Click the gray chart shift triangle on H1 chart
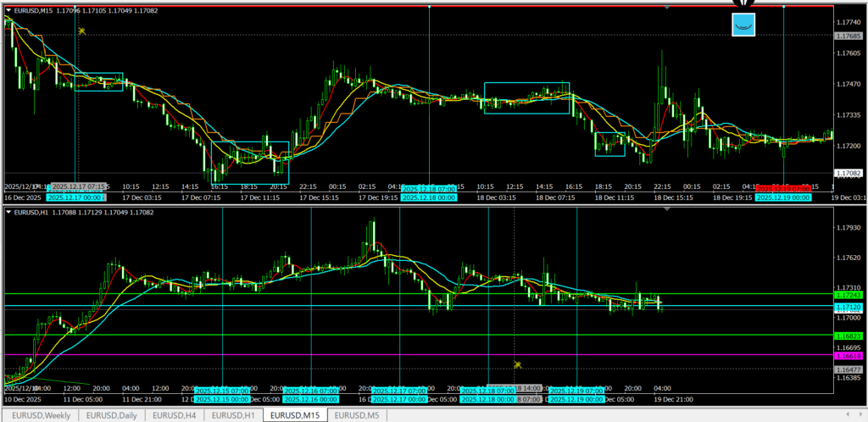This screenshot has height=422, width=868. (x=667, y=209)
